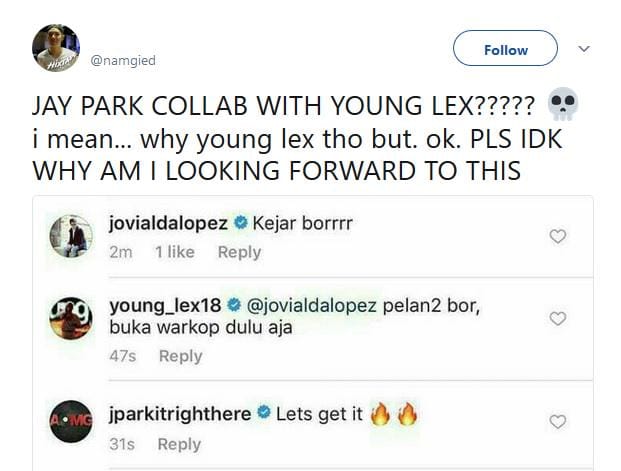Viewport: 621px width, 471px height.
Task: Reply to jovialdalopez's comment
Action: (x=239, y=252)
